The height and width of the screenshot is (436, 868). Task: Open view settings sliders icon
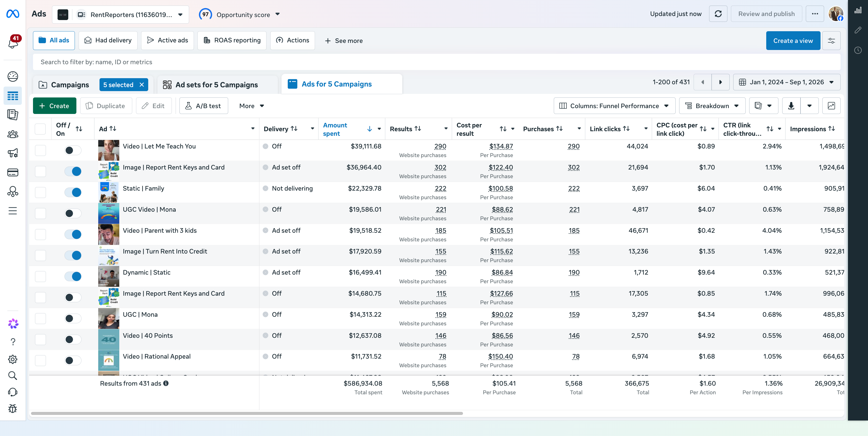point(831,41)
